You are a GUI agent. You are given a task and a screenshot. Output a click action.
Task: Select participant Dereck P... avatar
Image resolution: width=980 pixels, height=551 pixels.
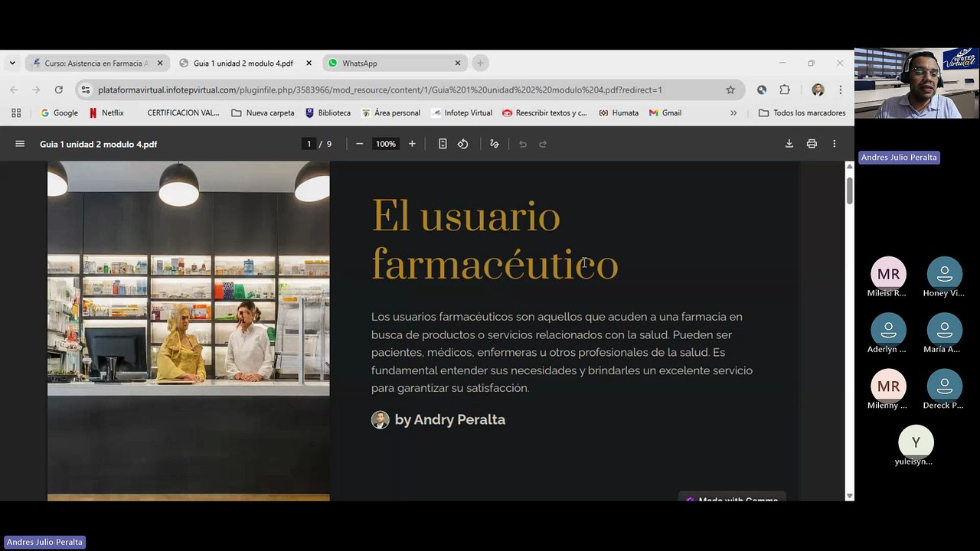pyautogui.click(x=945, y=386)
